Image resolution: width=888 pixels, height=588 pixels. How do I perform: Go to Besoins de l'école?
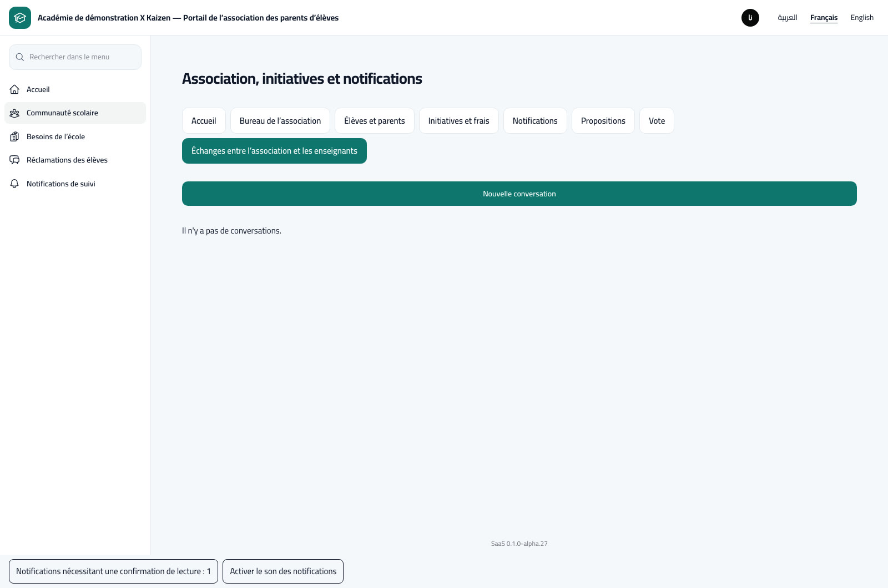pyautogui.click(x=75, y=136)
